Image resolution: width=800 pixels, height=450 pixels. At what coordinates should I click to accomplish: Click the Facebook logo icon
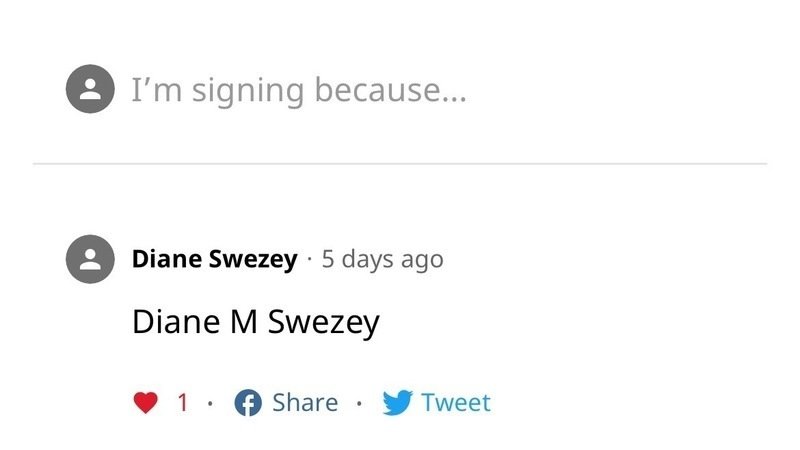pyautogui.click(x=247, y=403)
